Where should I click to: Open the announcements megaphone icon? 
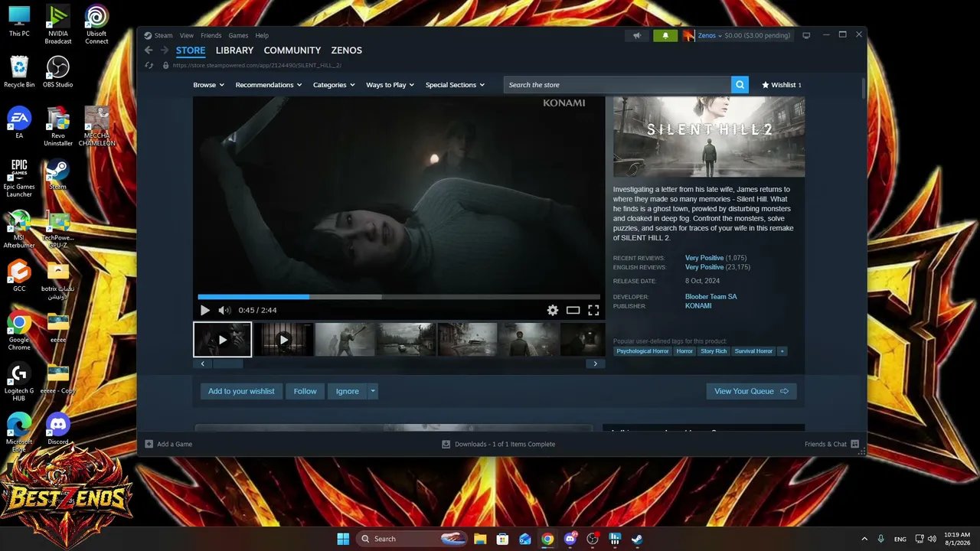(x=636, y=35)
